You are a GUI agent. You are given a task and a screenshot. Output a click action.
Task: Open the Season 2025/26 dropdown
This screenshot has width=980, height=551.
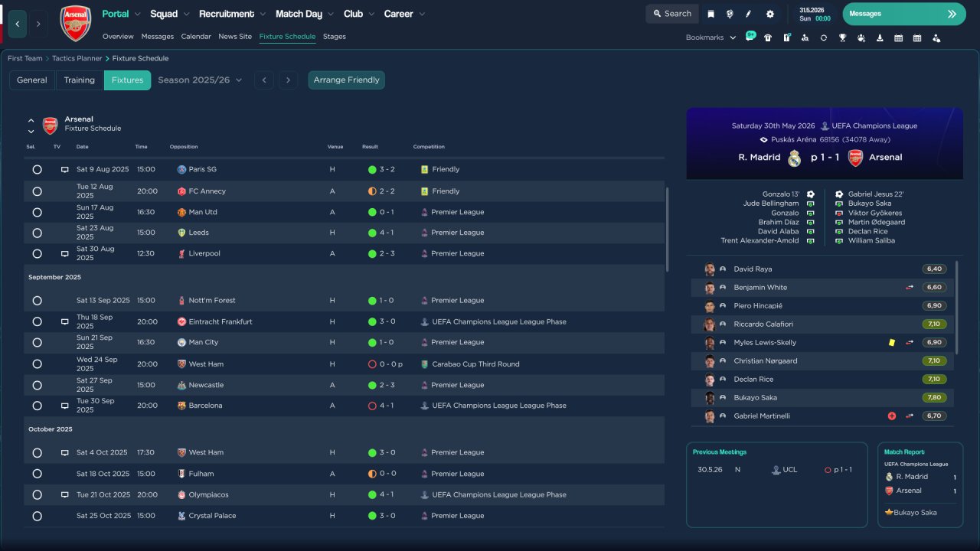tap(200, 80)
